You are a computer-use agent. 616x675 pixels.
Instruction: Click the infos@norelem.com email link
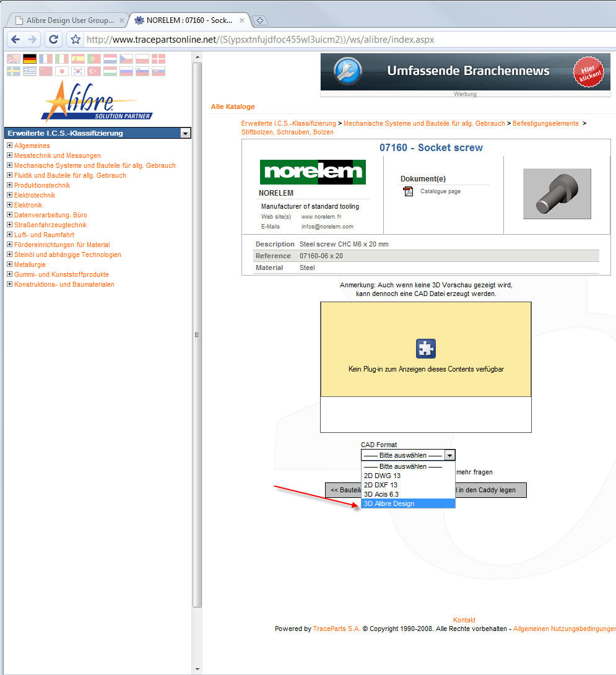327,227
